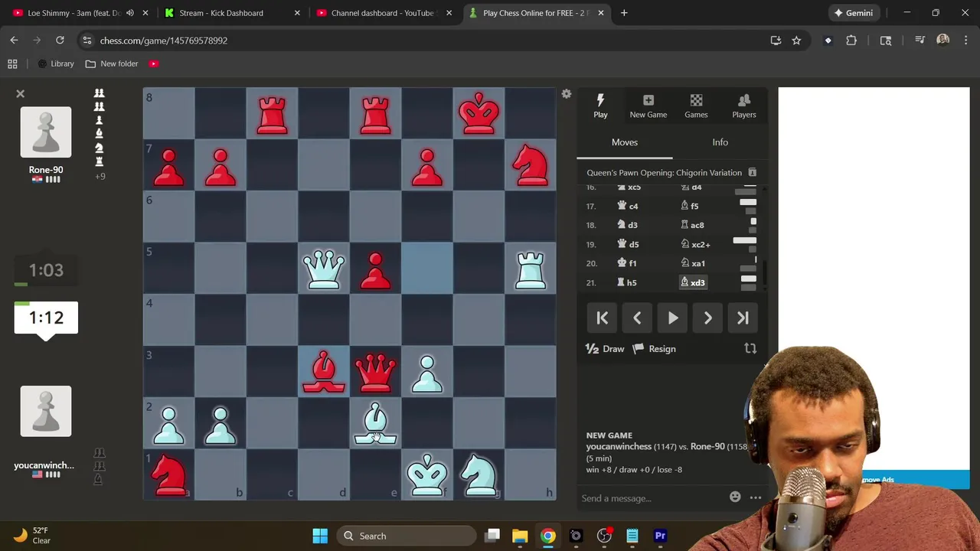The width and height of the screenshot is (980, 551).
Task: Go back in the browser
Action: 14,41
